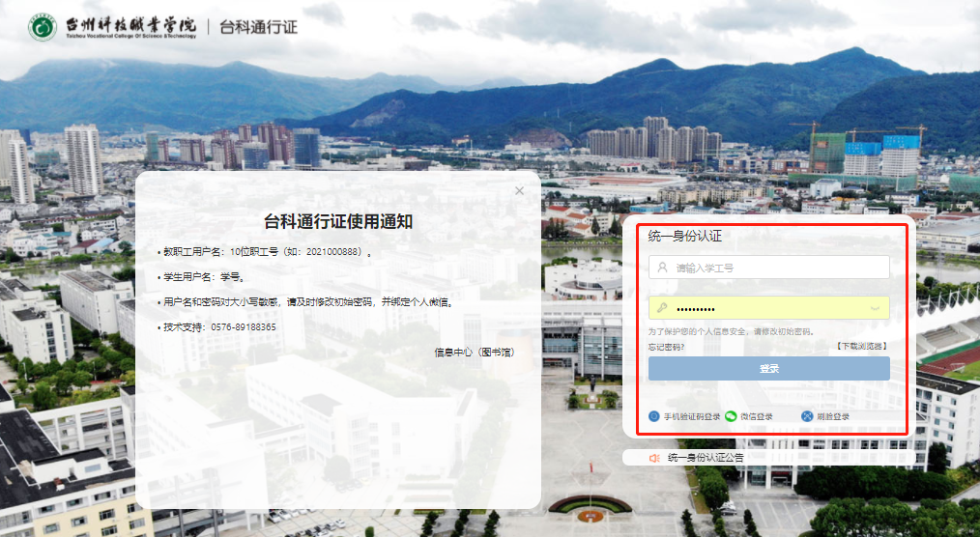Click the orange speaker announcement icon

pos(654,458)
